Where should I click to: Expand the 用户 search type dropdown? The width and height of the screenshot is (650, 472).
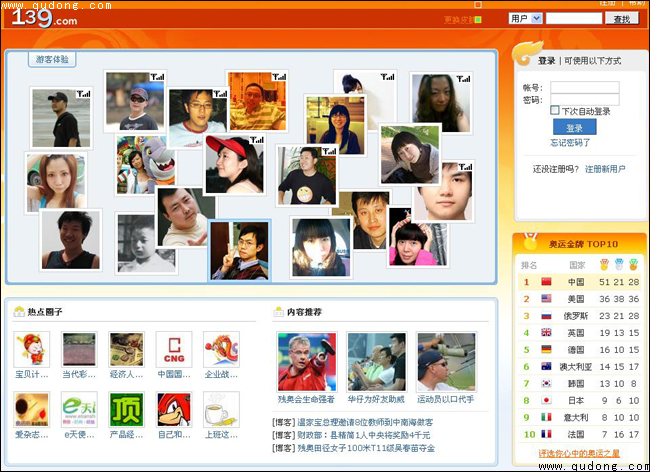coord(525,18)
